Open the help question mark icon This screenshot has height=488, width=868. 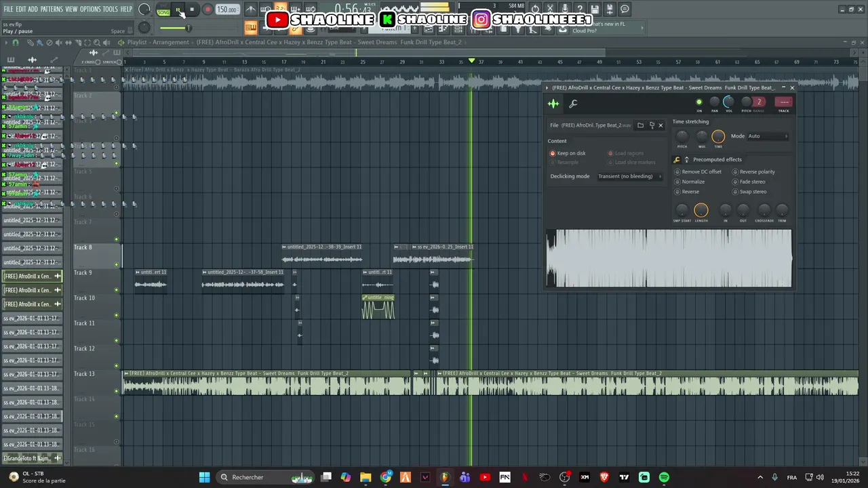pyautogui.click(x=580, y=9)
